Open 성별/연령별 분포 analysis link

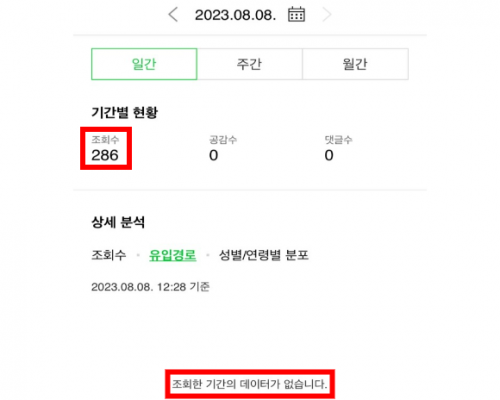point(263,255)
